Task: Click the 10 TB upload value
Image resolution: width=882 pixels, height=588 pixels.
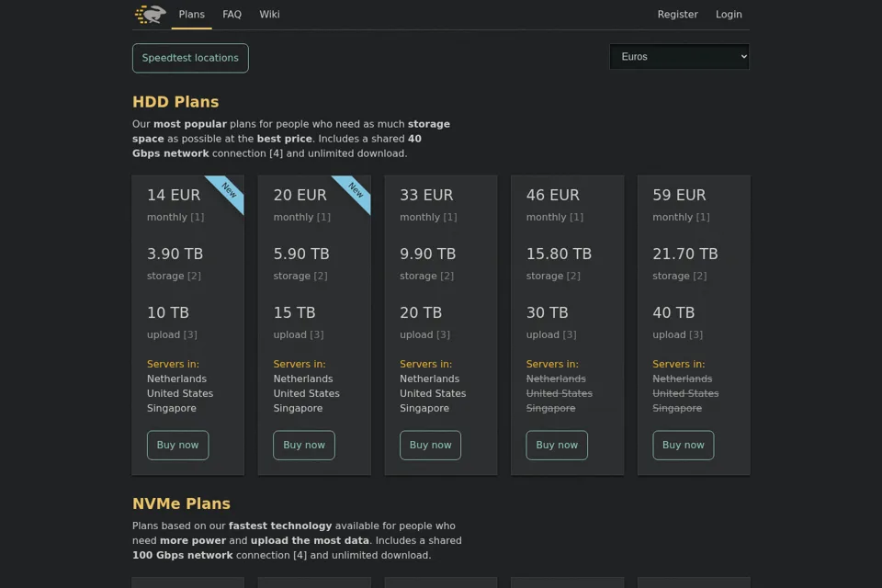Action: pos(167,313)
